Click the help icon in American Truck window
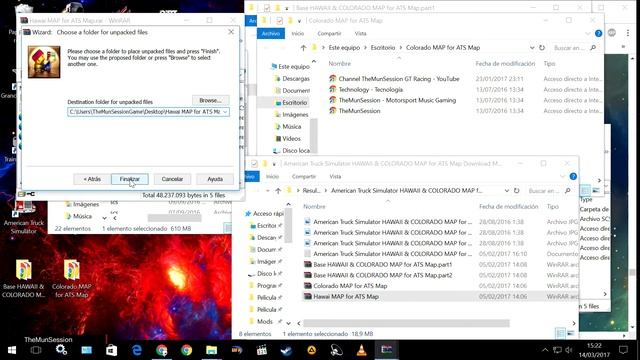Image resolution: width=640 pixels, height=360 pixels. tap(573, 176)
